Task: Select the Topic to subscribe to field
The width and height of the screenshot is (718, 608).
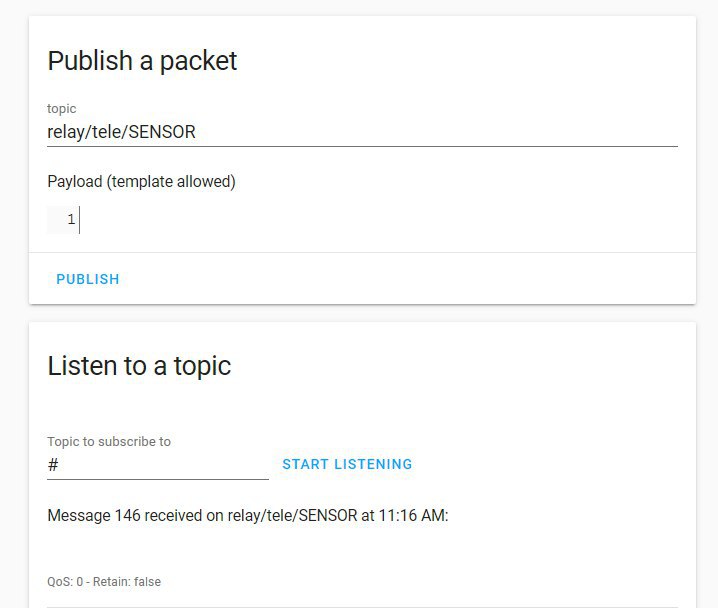Action: (x=158, y=465)
